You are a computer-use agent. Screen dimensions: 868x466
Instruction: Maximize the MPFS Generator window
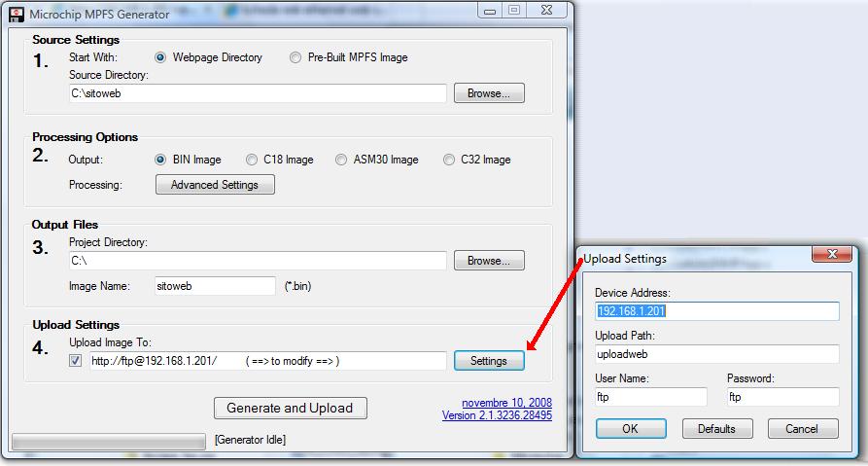coord(514,10)
